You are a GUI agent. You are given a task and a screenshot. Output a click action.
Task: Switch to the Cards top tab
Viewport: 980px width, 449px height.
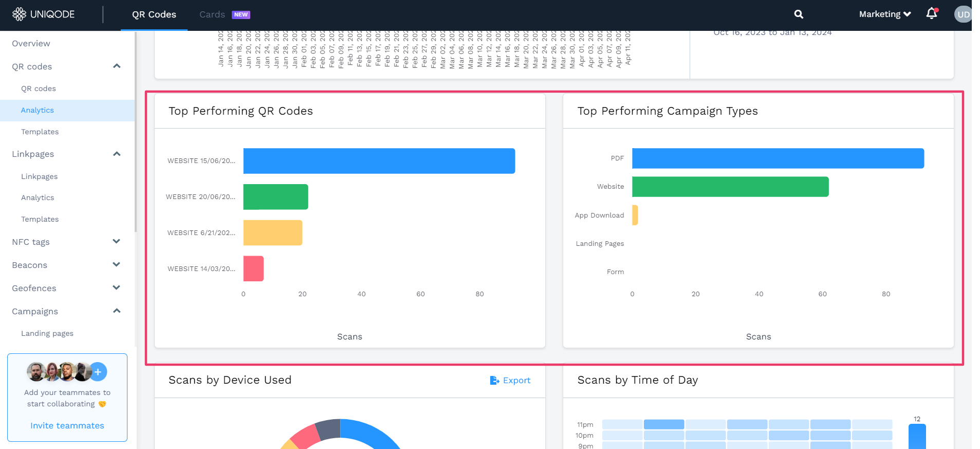point(212,14)
